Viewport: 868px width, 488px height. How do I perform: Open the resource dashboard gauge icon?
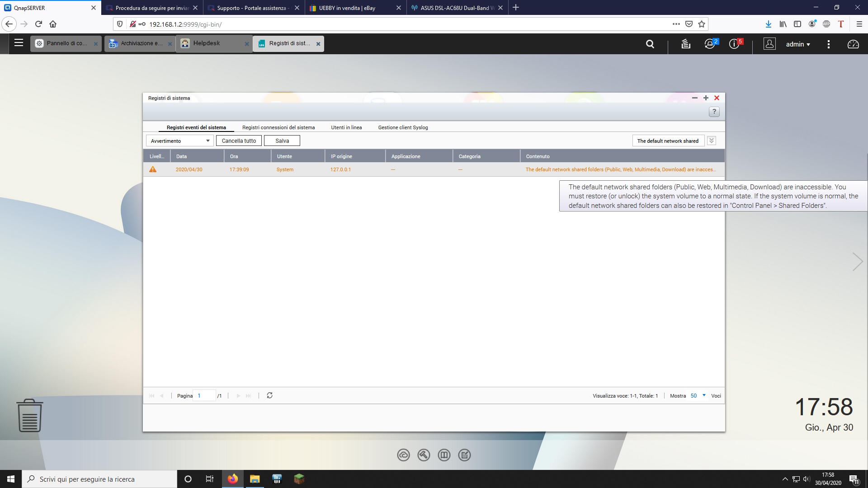click(853, 44)
